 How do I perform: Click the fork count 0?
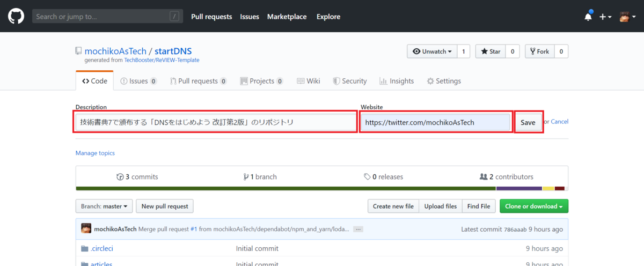(561, 51)
